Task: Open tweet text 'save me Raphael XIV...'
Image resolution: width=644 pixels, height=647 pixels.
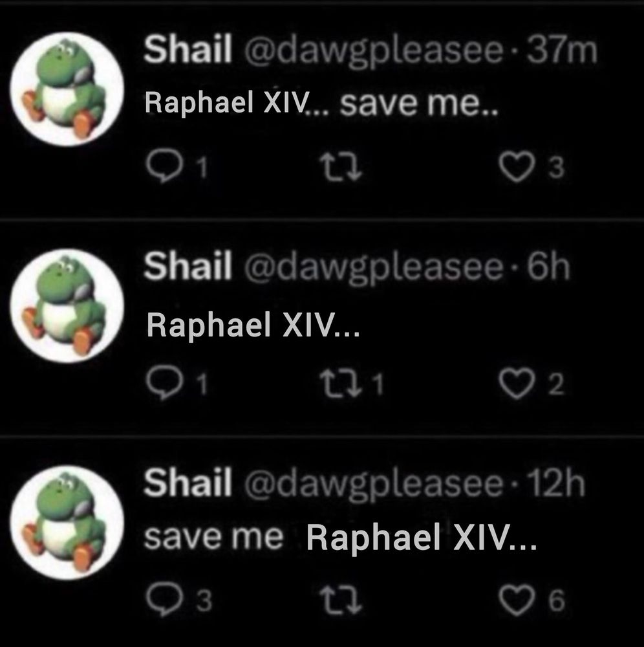Action: [x=340, y=536]
